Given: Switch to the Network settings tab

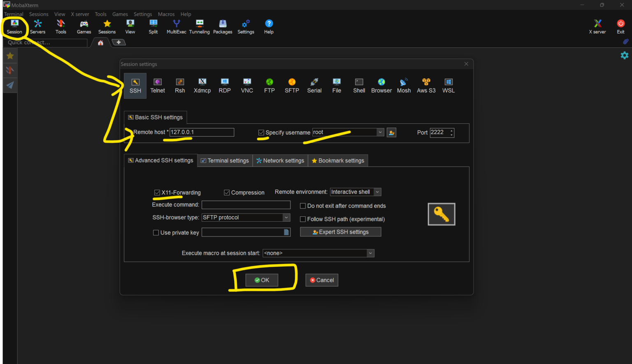Looking at the screenshot, I should pos(280,160).
